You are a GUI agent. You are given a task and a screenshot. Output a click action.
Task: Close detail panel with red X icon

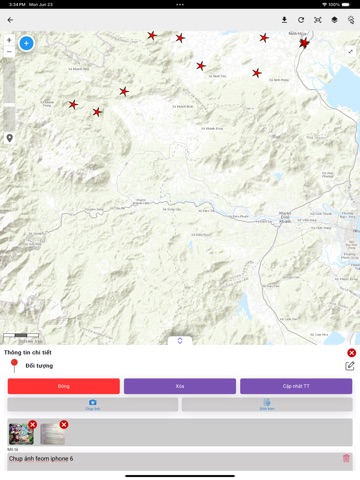tap(351, 353)
